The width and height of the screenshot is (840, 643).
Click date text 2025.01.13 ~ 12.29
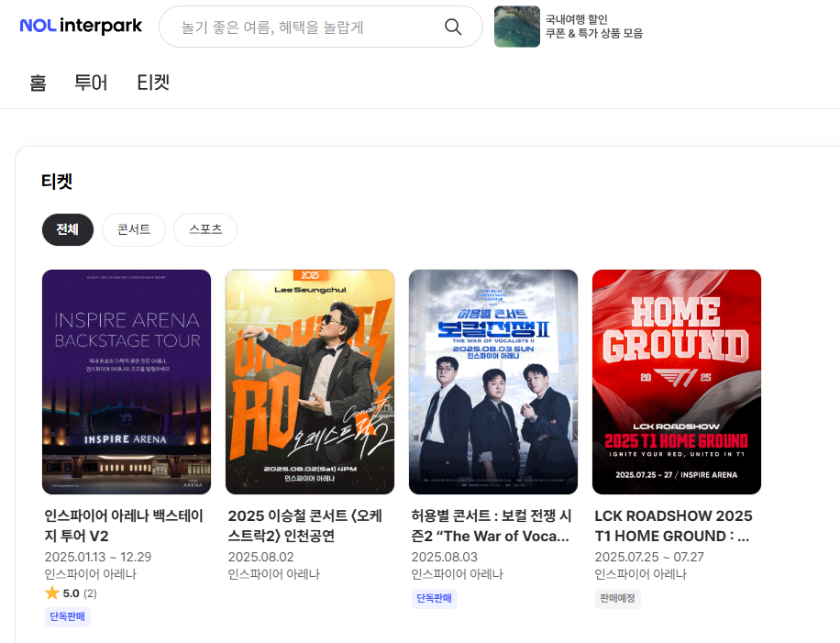click(98, 558)
